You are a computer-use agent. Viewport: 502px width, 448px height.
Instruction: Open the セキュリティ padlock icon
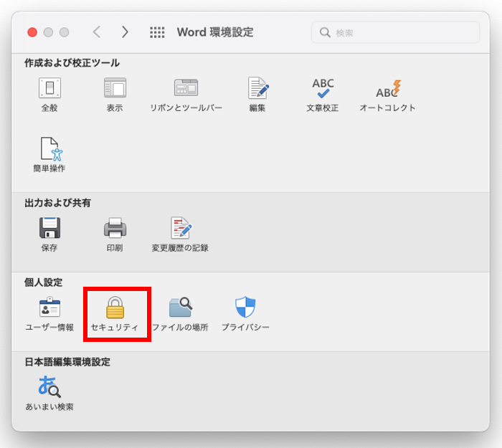[x=115, y=308]
